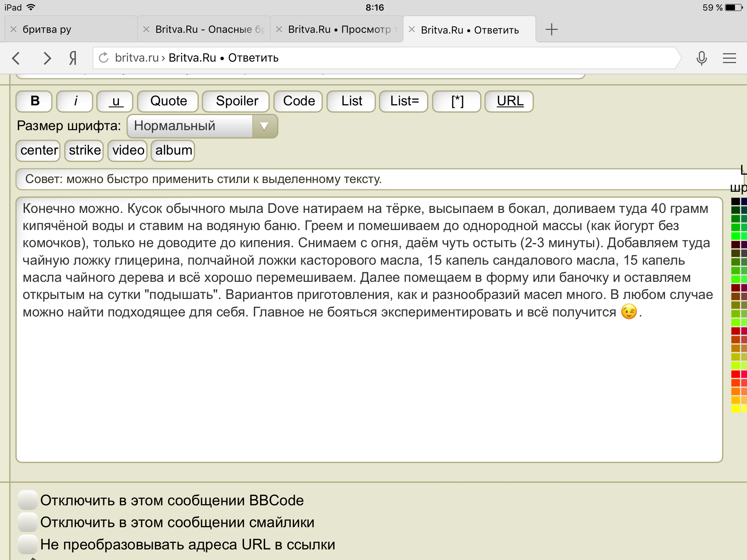
Task: Tap the browser back arrow
Action: coord(16,58)
